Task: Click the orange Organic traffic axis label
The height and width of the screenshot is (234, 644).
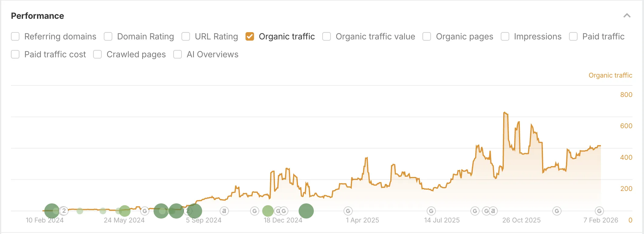Action: (x=610, y=75)
